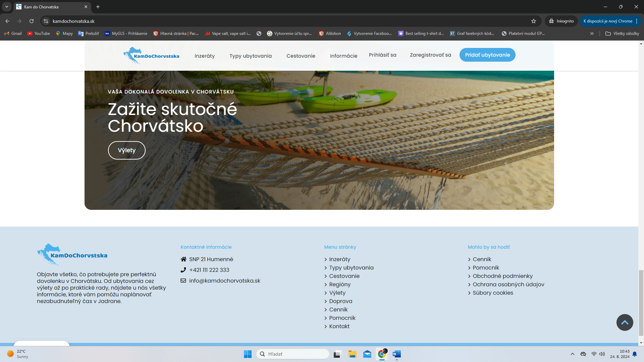Open Všetky záložky bookmarks folder
The width and height of the screenshot is (644, 362).
point(622,34)
